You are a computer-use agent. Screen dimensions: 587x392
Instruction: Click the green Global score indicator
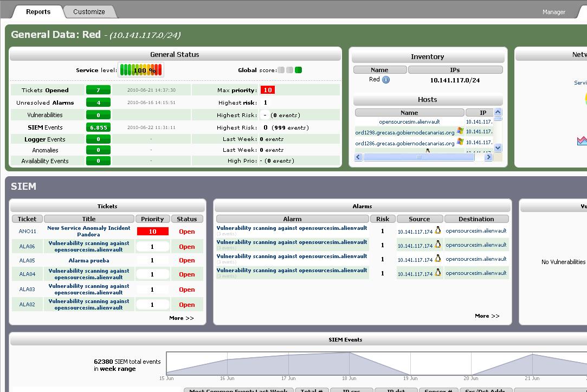click(298, 70)
